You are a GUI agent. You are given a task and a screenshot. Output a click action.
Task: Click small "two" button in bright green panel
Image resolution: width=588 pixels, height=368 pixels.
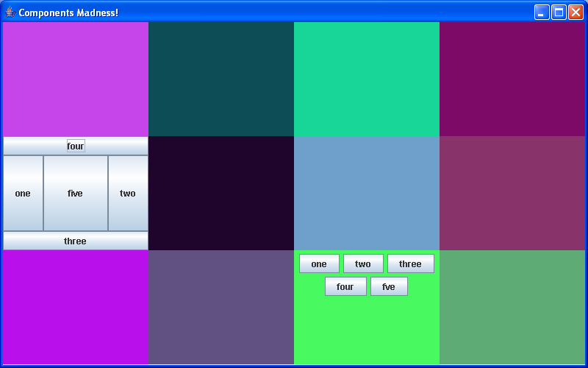(363, 263)
